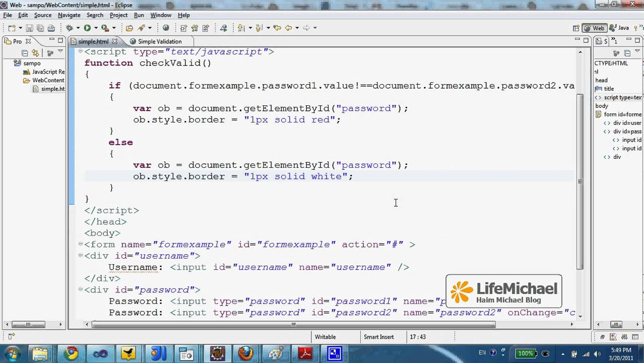Open the Navigate menu
The height and width of the screenshot is (363, 644).
69,15
